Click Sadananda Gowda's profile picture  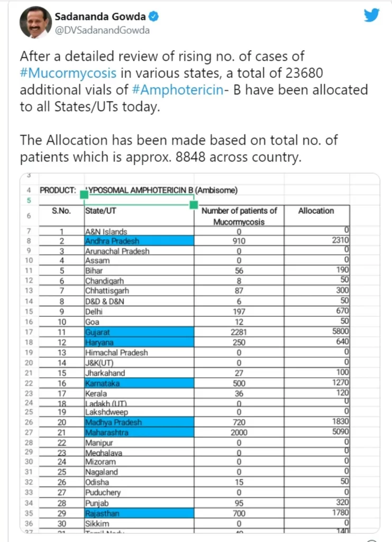tap(34, 22)
